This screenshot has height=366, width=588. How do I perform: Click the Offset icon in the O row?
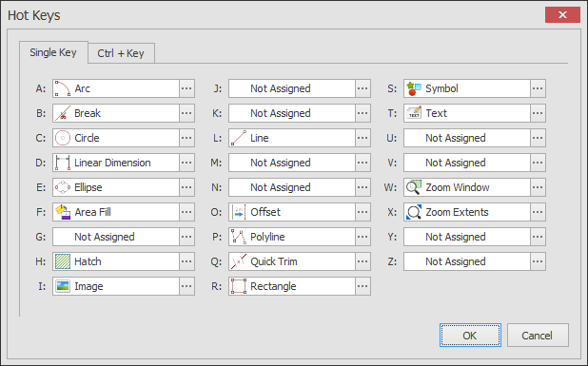coord(239,212)
